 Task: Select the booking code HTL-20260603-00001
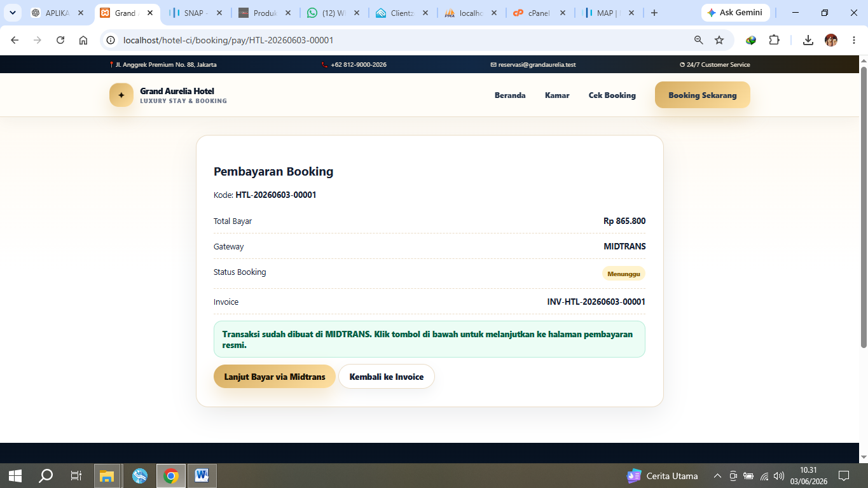pyautogui.click(x=276, y=195)
